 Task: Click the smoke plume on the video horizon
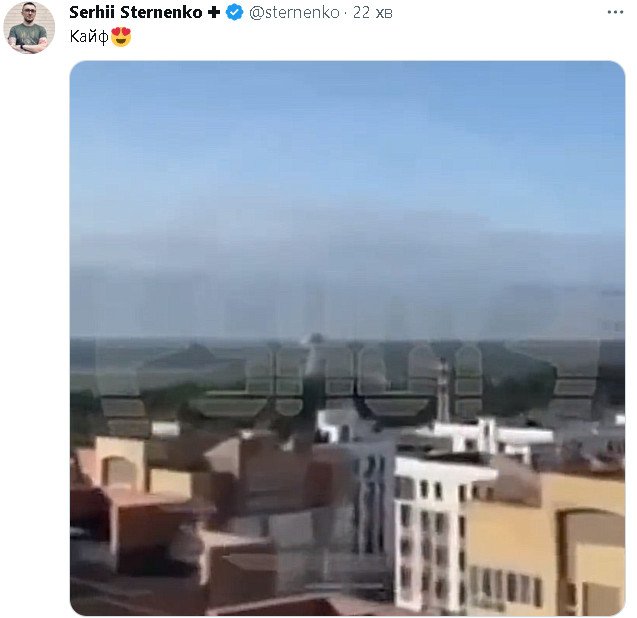click(x=314, y=353)
